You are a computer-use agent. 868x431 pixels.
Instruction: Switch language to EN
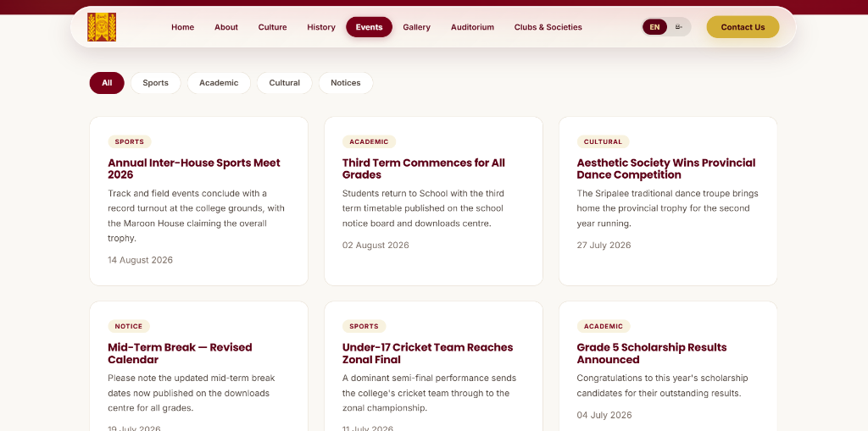(655, 27)
